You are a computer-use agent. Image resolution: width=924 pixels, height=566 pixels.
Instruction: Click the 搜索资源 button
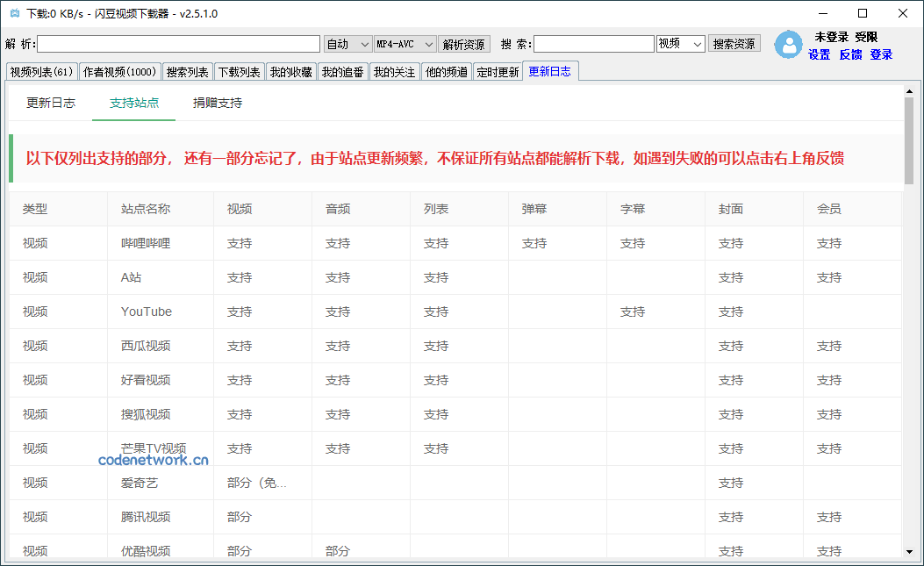tap(734, 44)
